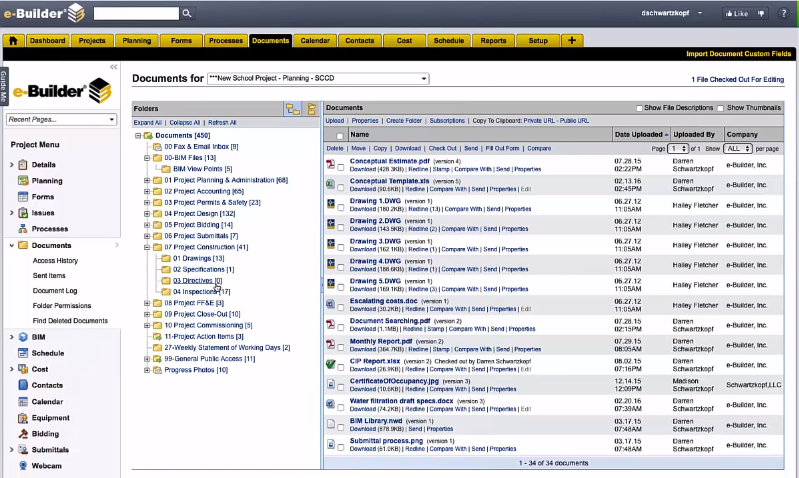Click the Equipment icon in Project Menu

(x=23, y=418)
